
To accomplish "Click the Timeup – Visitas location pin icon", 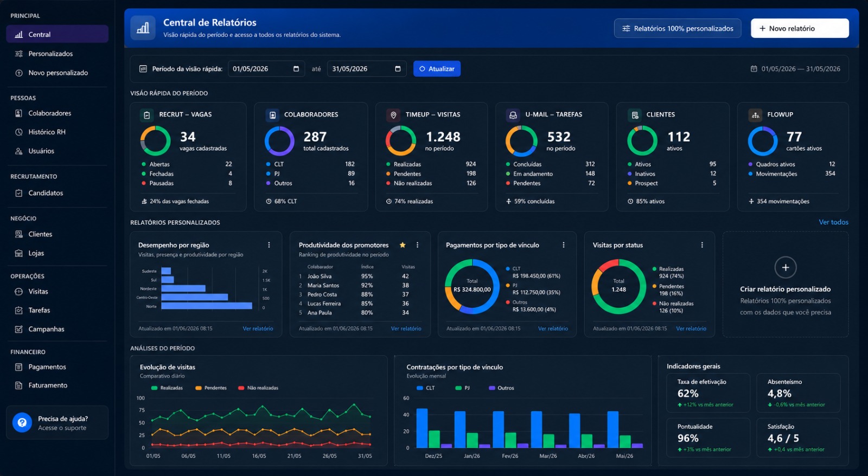I will tap(393, 115).
